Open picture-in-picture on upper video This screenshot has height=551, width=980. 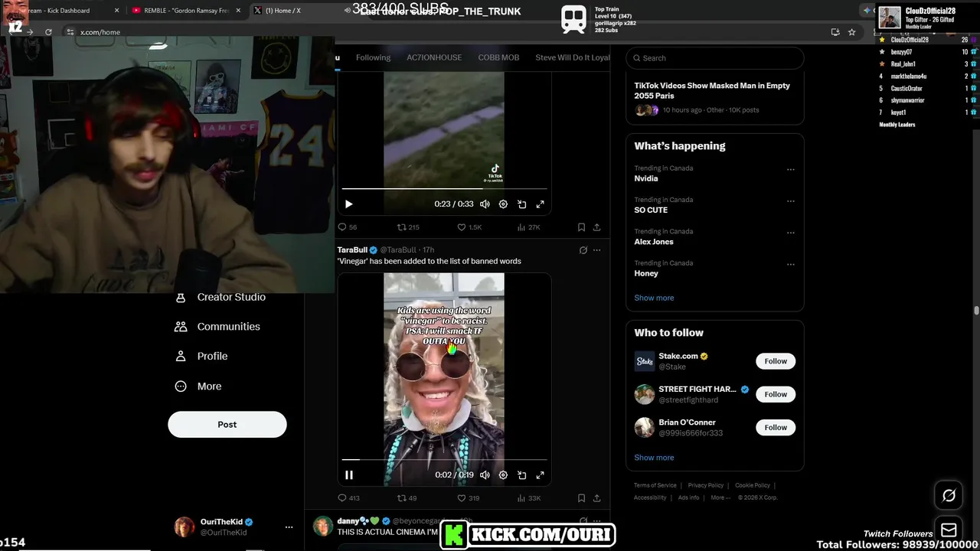click(x=521, y=204)
